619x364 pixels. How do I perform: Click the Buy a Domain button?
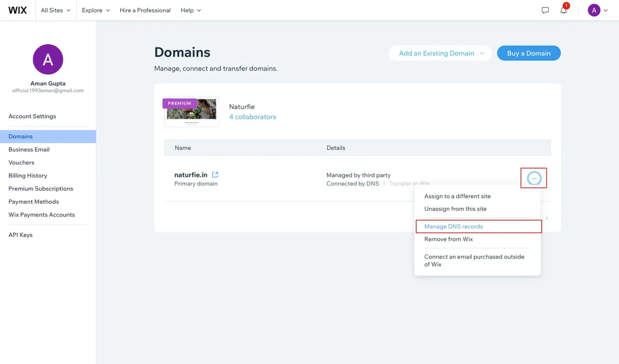[x=529, y=53]
